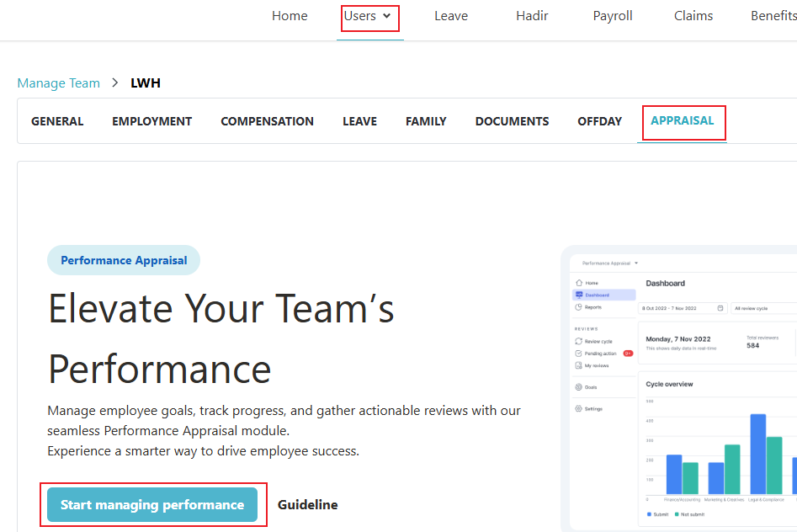Open Leave in the top navigation bar
The width and height of the screenshot is (797, 532).
click(451, 16)
